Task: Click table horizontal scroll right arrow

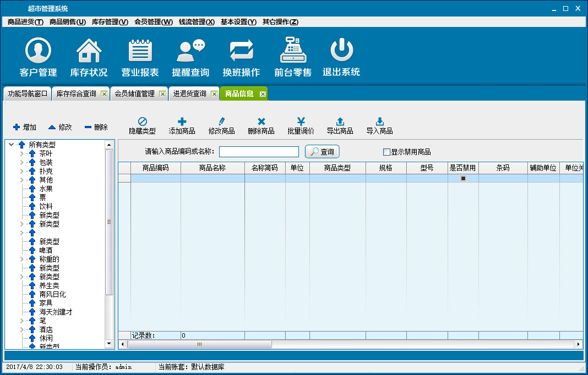Action: click(578, 344)
